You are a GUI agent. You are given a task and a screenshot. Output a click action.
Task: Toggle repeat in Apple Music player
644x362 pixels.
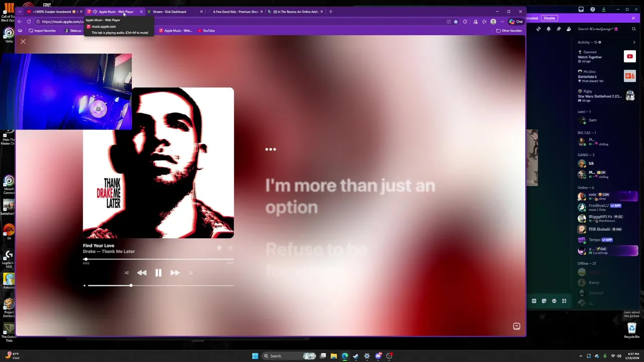click(x=191, y=273)
